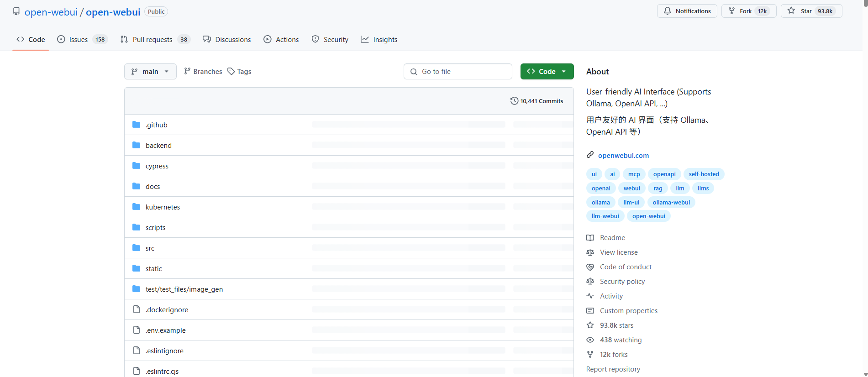Click the static folder icon
868x377 pixels.
[136, 268]
